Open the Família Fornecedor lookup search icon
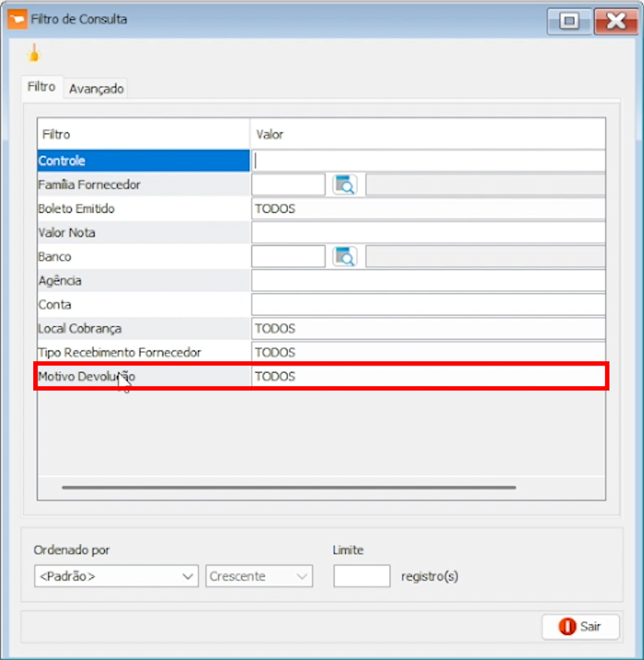This screenshot has height=660, width=644. pos(345,185)
